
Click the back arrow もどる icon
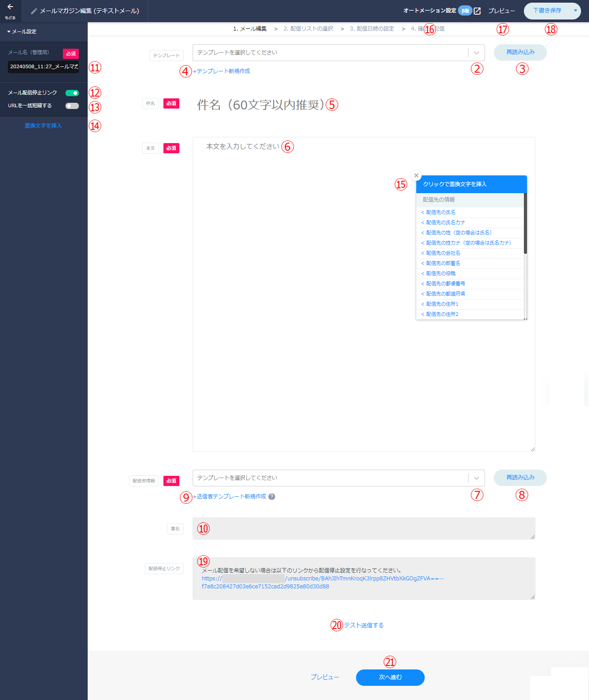pos(10,7)
